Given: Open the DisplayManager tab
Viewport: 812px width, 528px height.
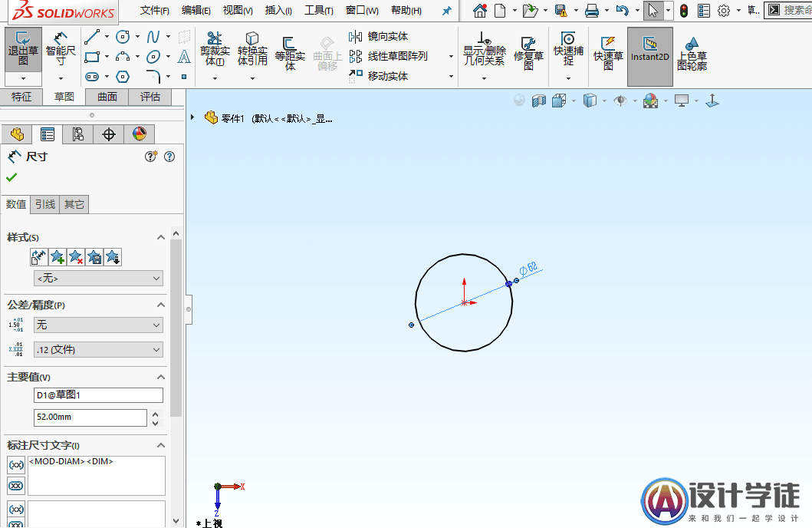Looking at the screenshot, I should [140, 134].
